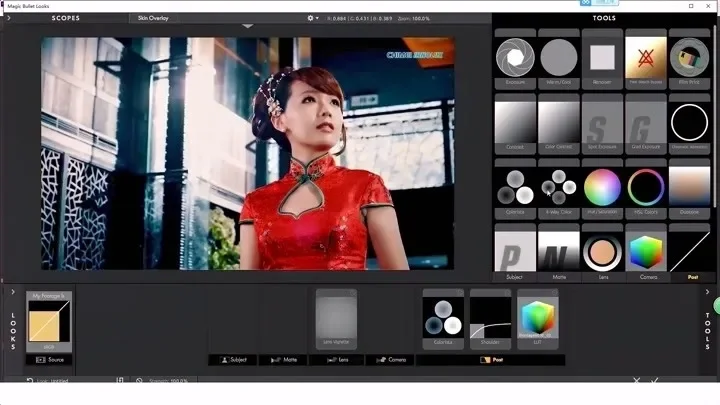Toggle the LUT chain tool on/off
720x405 pixels.
555,293
